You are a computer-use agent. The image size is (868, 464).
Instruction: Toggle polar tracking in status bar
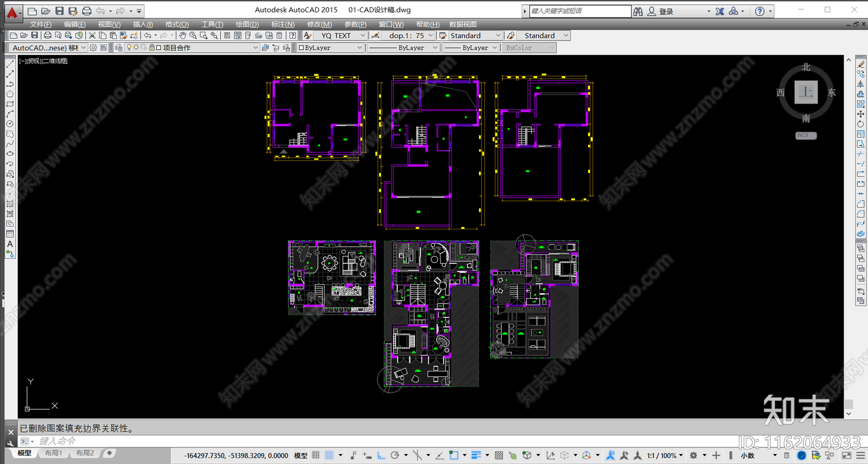tap(395, 455)
